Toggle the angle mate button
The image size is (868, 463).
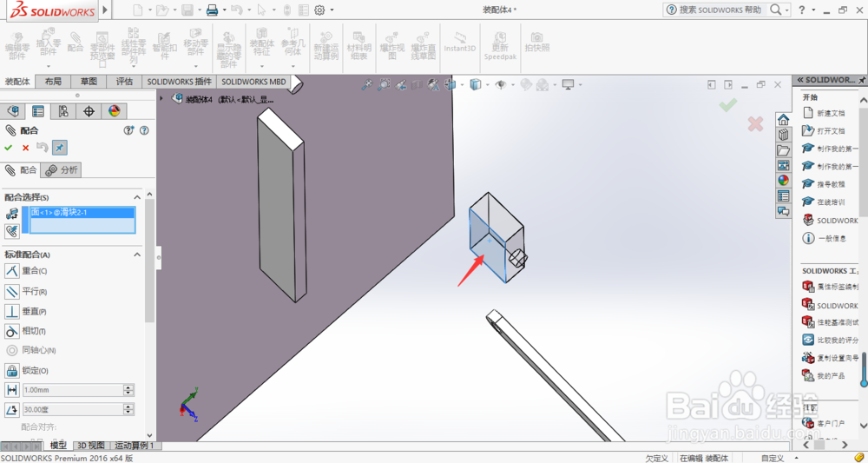(x=11, y=410)
